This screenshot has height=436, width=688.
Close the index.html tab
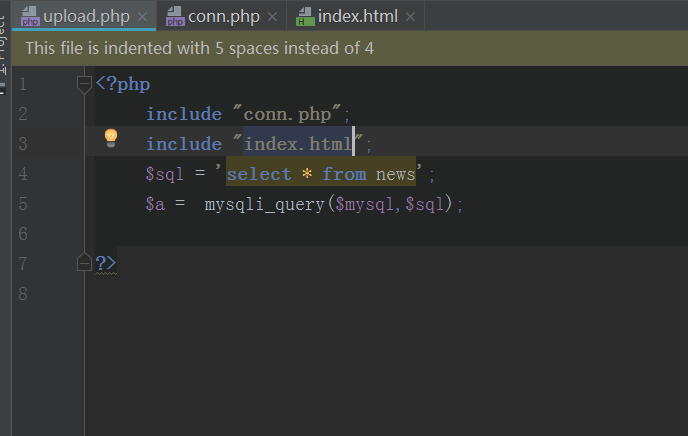410,17
